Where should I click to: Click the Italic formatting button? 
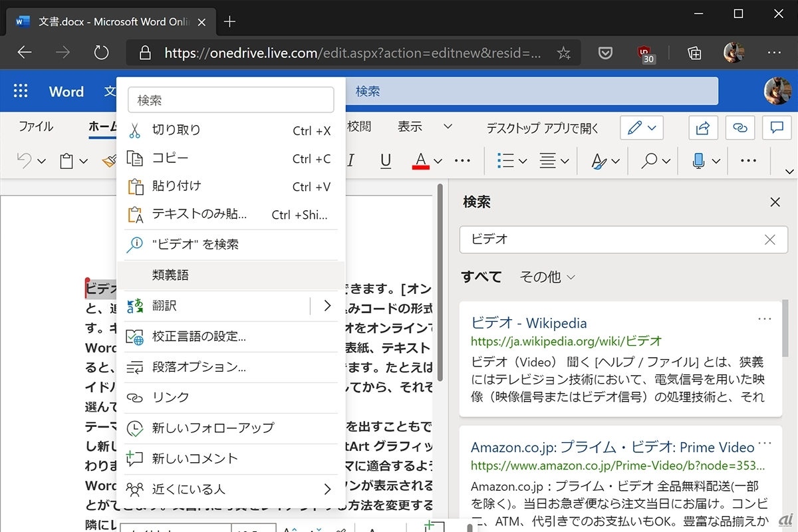coord(350,160)
